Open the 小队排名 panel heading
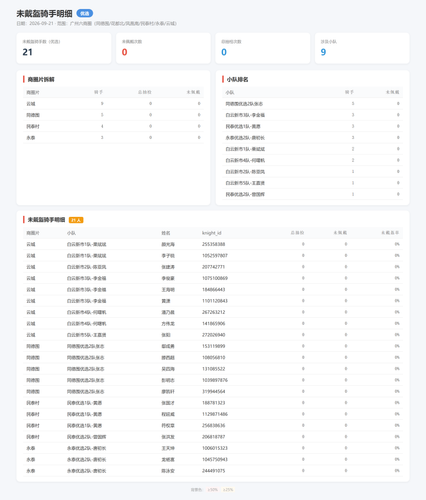426x500 pixels. point(237,79)
